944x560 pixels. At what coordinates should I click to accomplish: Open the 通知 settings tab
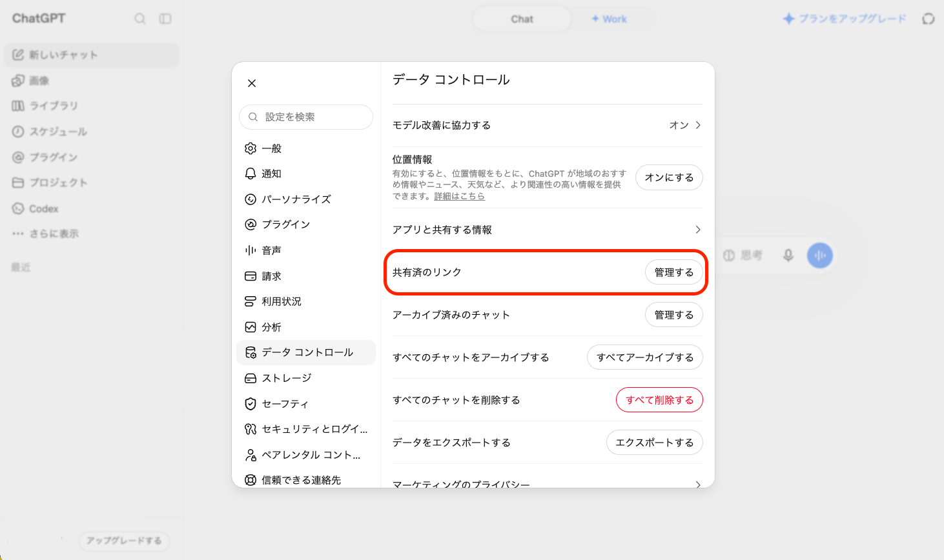(306, 174)
